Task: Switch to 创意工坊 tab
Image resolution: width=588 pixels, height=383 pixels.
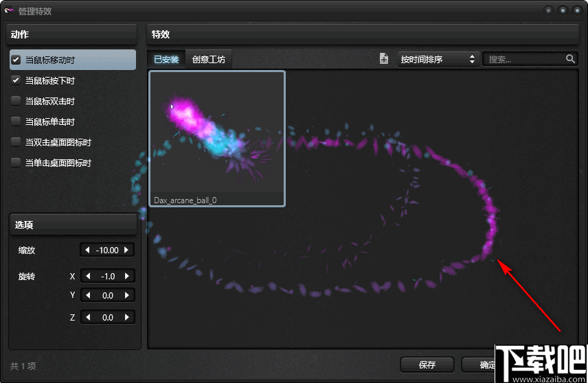Action: 209,59
